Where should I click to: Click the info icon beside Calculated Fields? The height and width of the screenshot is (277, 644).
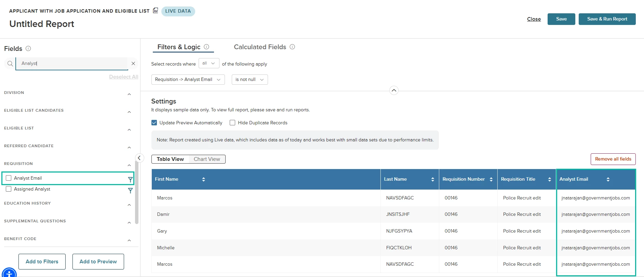click(292, 47)
